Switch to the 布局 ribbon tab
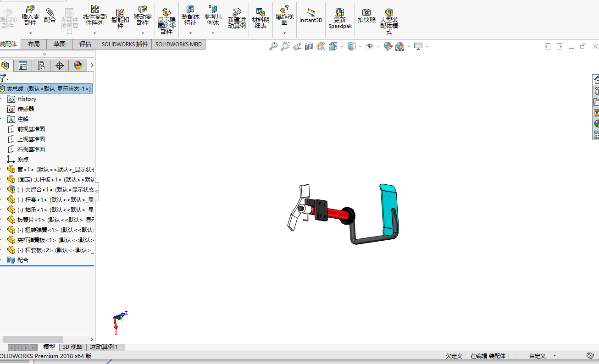This screenshot has height=364, width=599. tap(33, 44)
